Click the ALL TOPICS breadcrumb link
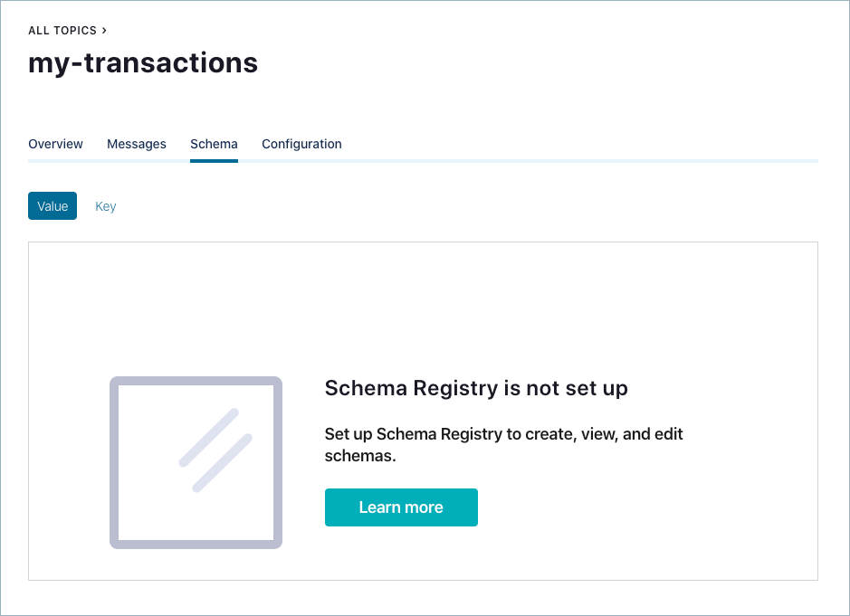850x616 pixels. [x=62, y=31]
